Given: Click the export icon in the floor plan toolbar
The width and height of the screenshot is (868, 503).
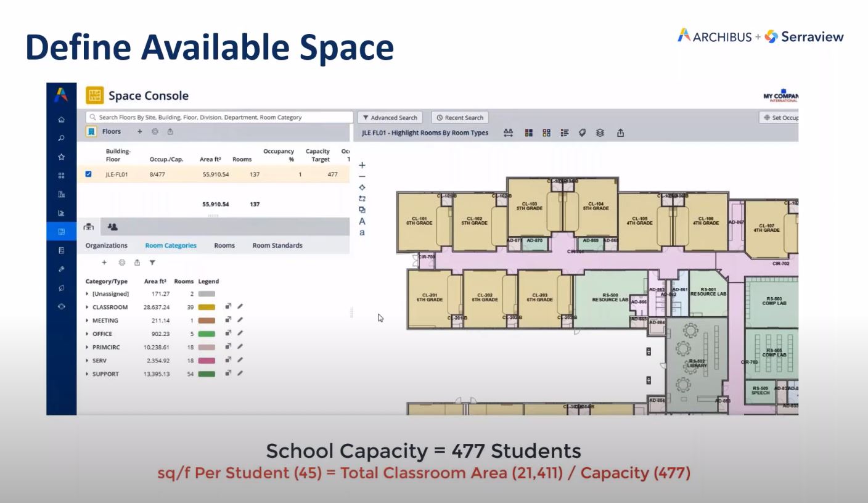Looking at the screenshot, I should [620, 133].
